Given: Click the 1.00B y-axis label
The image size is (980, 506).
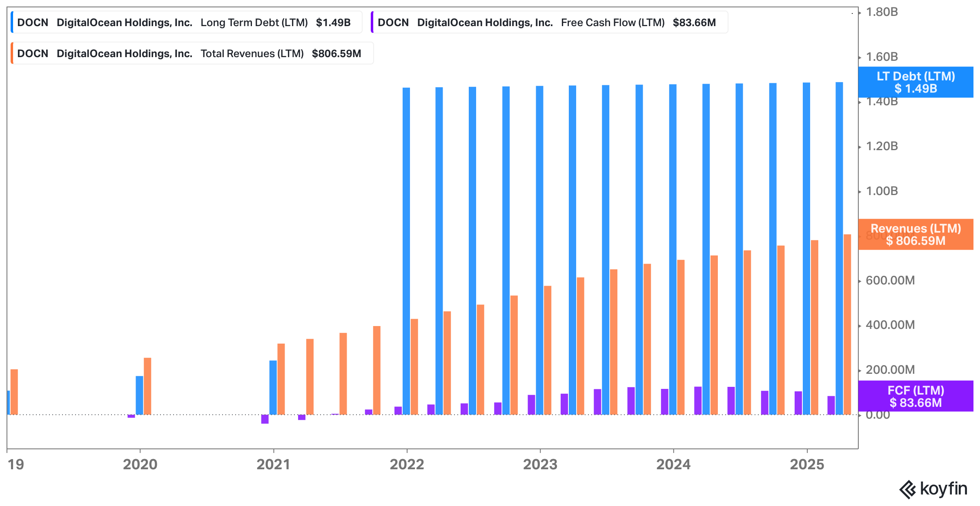Looking at the screenshot, I should tap(882, 191).
